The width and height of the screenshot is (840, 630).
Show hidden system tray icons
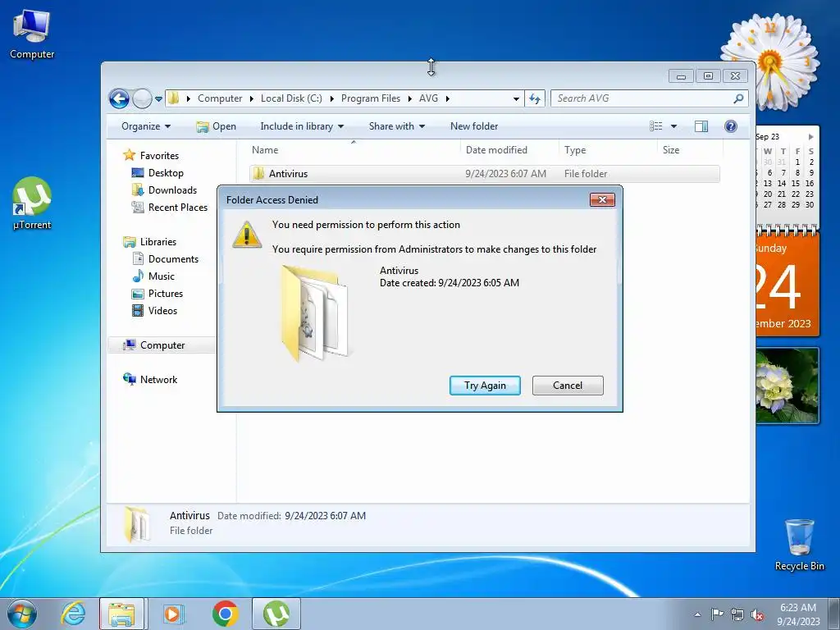point(697,614)
